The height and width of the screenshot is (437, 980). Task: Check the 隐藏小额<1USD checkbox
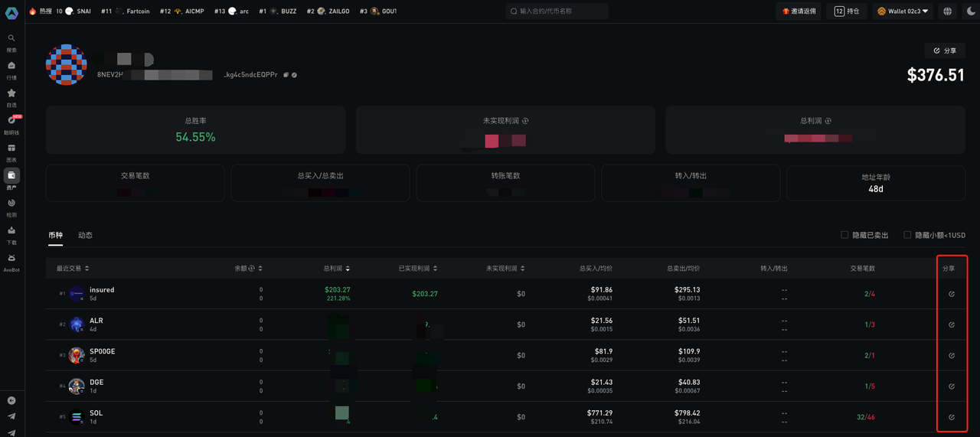907,235
